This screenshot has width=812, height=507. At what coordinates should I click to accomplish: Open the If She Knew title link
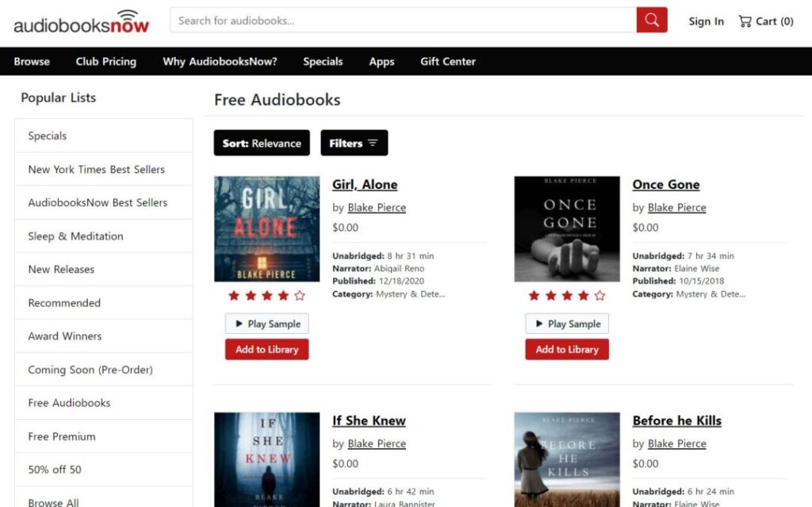[x=369, y=421]
